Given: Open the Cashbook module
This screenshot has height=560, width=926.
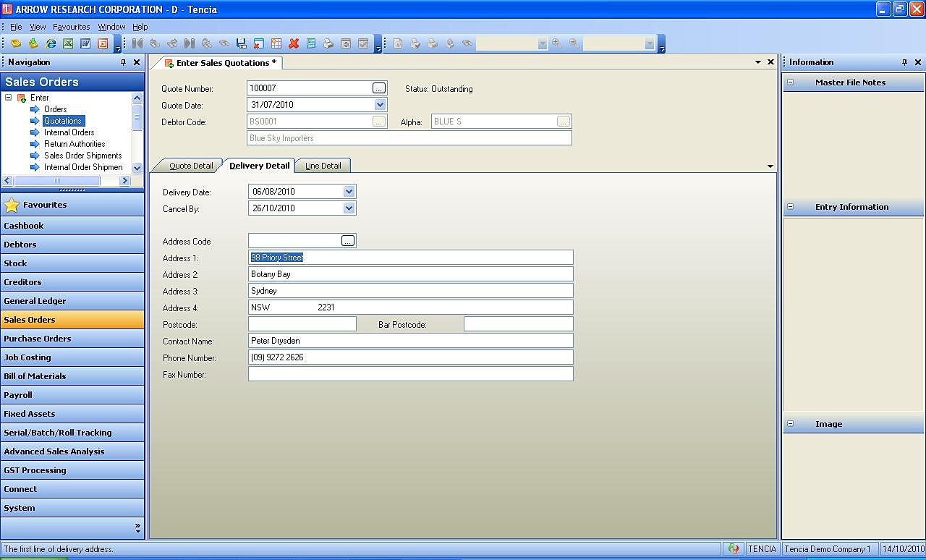Looking at the screenshot, I should pyautogui.click(x=72, y=226).
